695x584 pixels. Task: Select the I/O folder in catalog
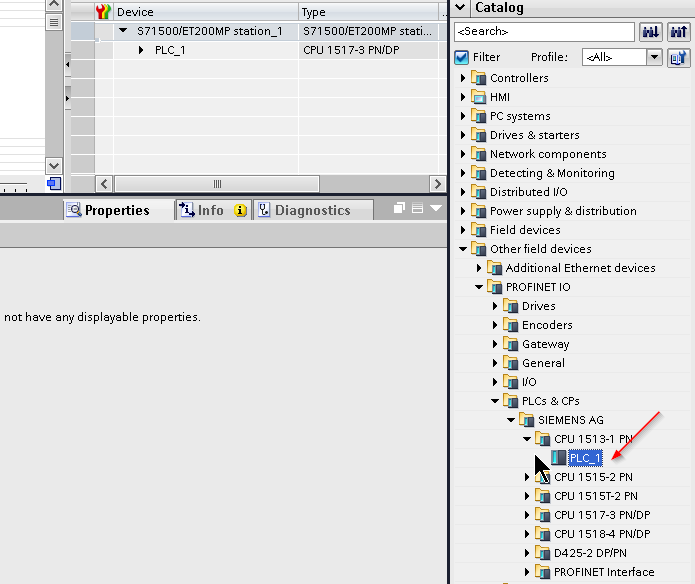(x=529, y=382)
